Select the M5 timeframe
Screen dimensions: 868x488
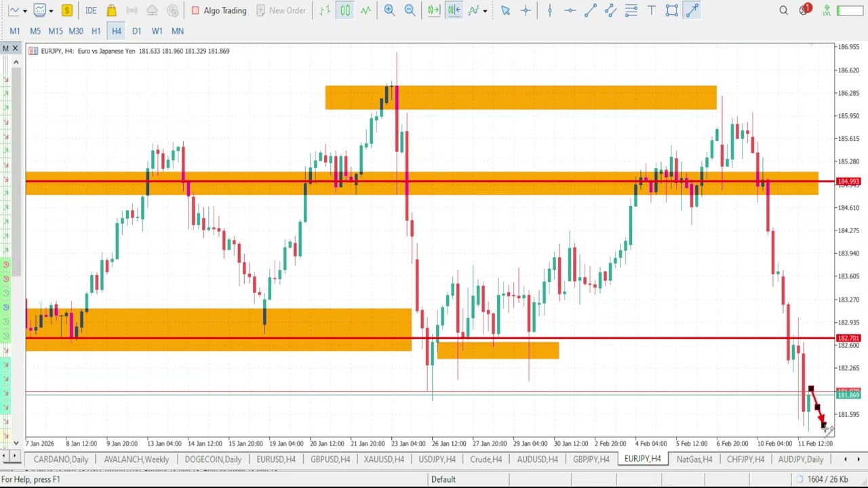[x=35, y=30]
